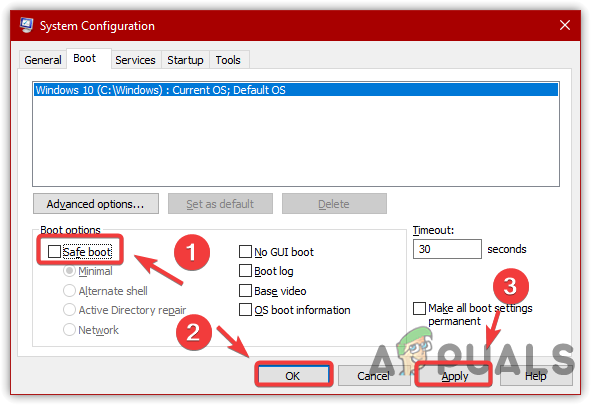Apply the boot settings
The width and height of the screenshot is (591, 405).
coord(455,375)
